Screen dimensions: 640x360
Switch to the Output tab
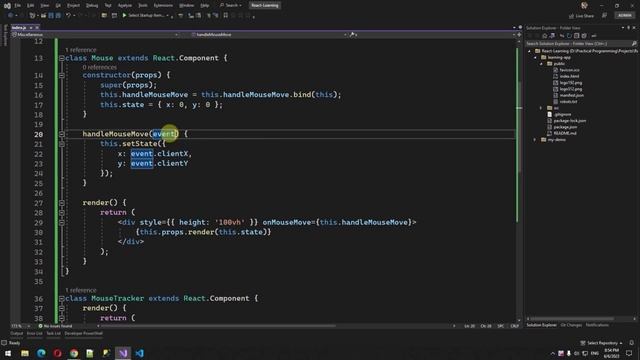(17, 333)
